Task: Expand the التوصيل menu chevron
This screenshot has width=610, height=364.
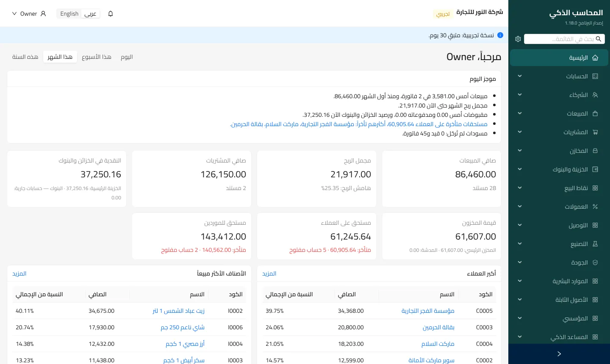Action: (520, 225)
